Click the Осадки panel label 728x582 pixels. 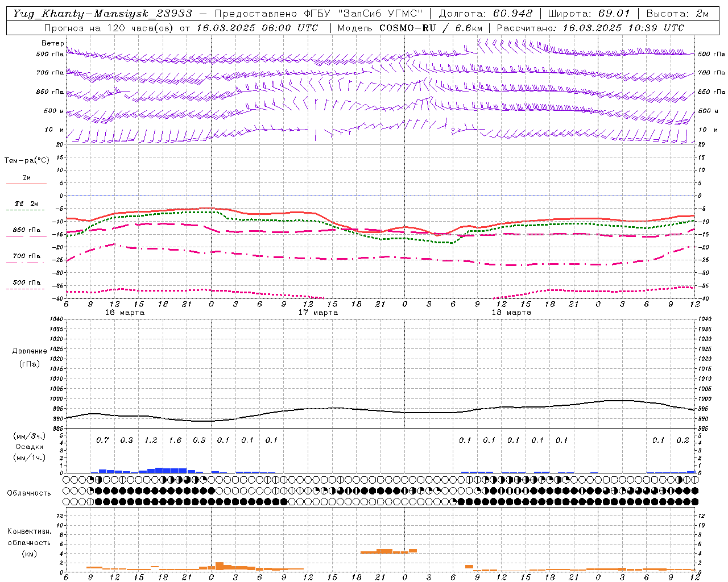pos(30,447)
